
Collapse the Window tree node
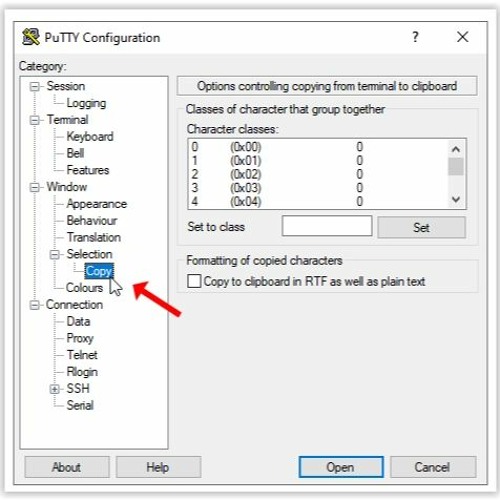tap(34, 187)
